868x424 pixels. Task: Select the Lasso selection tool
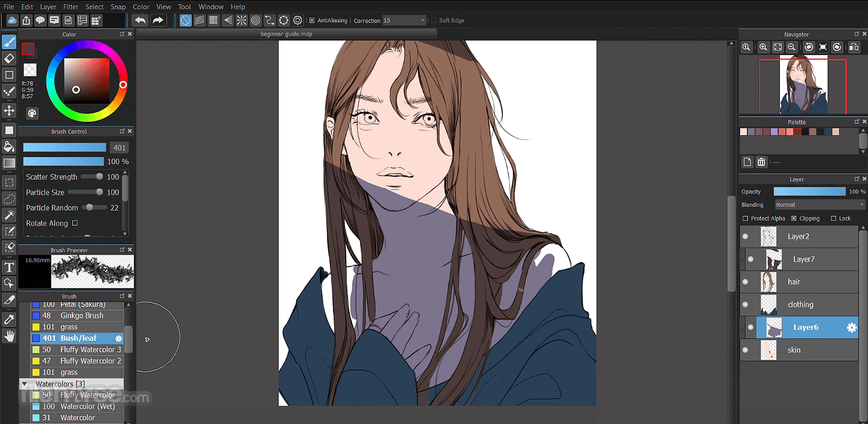(x=9, y=198)
